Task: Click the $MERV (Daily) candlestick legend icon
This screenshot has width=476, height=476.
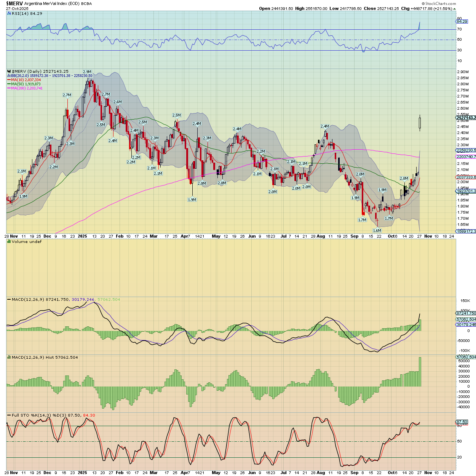Action: 9,71
